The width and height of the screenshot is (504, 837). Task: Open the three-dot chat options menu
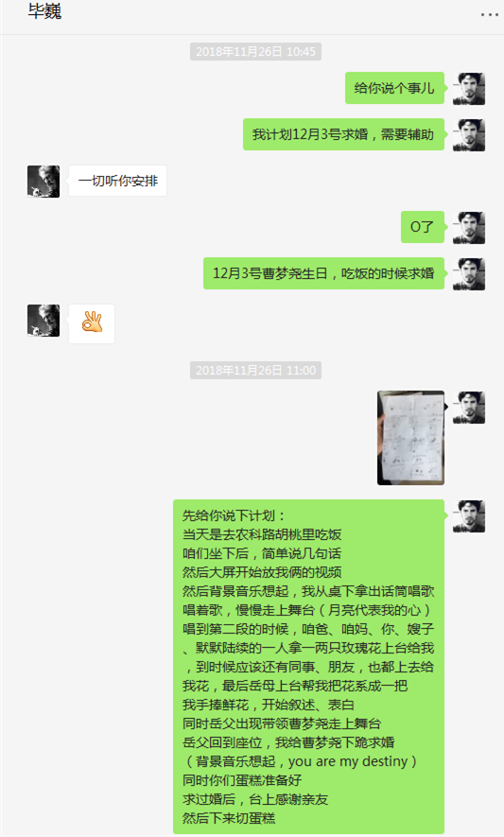pos(489,14)
